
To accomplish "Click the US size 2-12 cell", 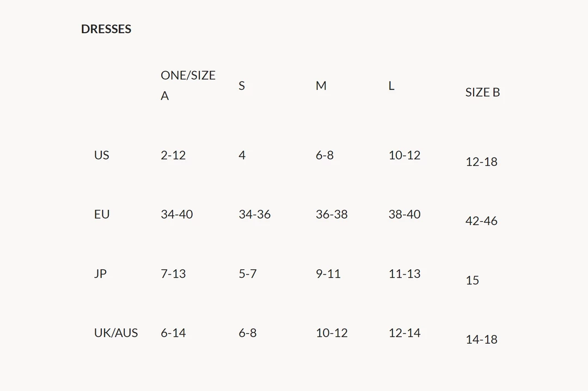I will click(x=173, y=155).
